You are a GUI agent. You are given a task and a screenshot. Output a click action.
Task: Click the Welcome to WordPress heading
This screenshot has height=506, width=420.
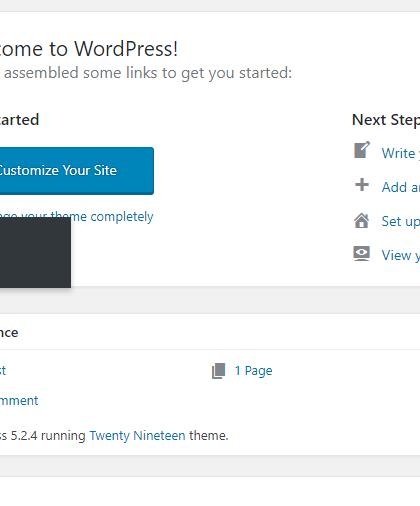pyautogui.click(x=89, y=49)
